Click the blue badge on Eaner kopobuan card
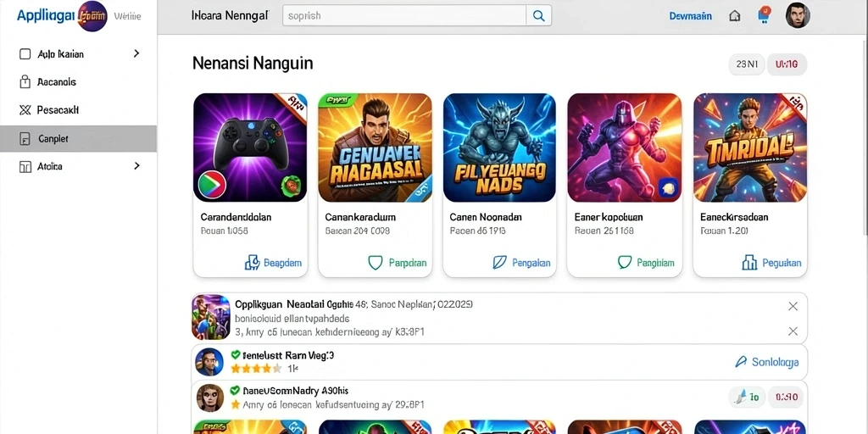Viewport: 868px width, 434px height. point(668,187)
